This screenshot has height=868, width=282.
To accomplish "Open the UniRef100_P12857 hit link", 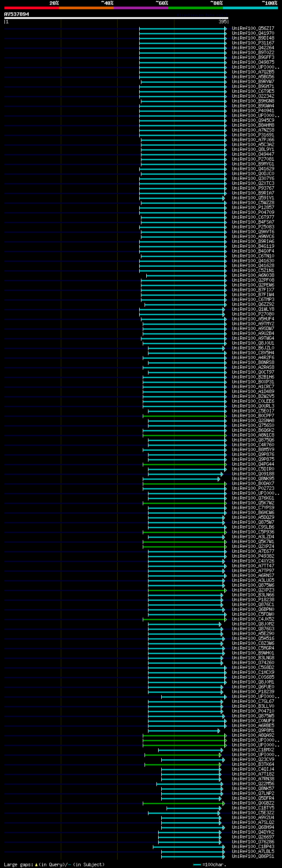I will [253, 207].
